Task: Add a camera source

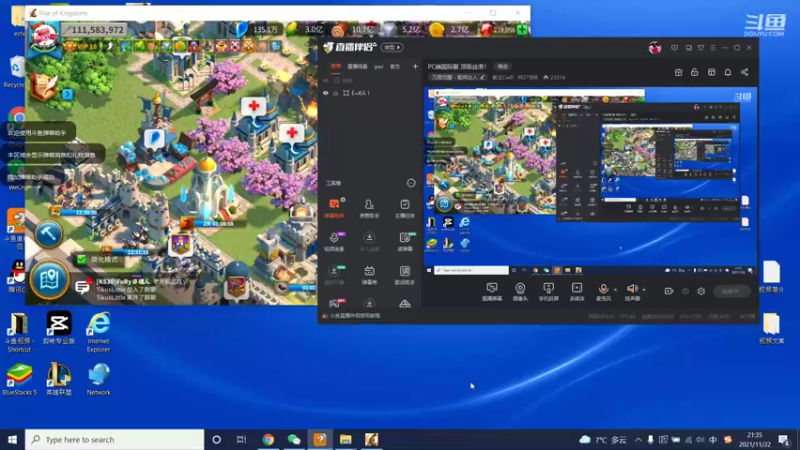Action: (x=520, y=292)
